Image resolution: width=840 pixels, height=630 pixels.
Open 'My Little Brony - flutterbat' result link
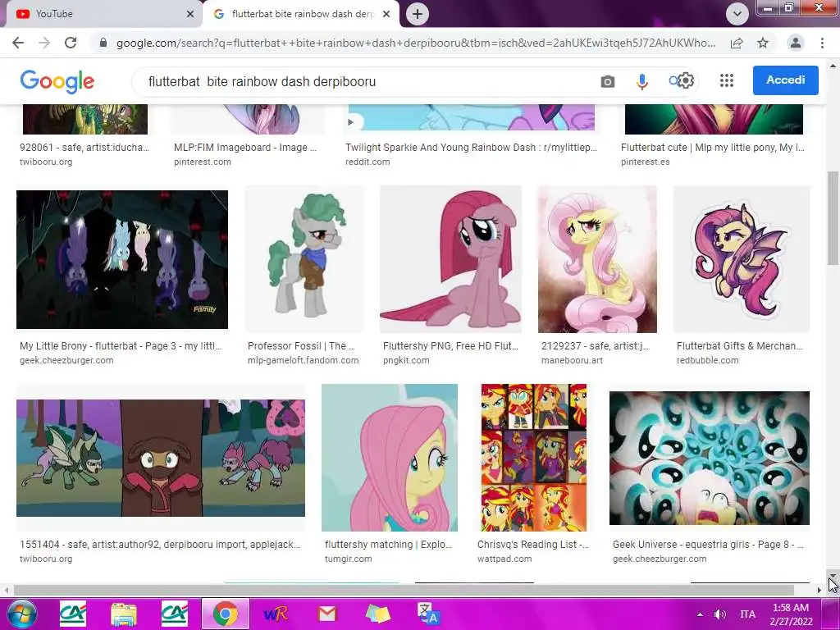(x=121, y=346)
